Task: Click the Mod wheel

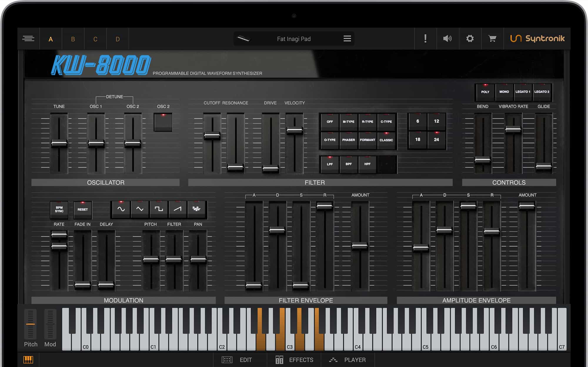Action: [50, 324]
